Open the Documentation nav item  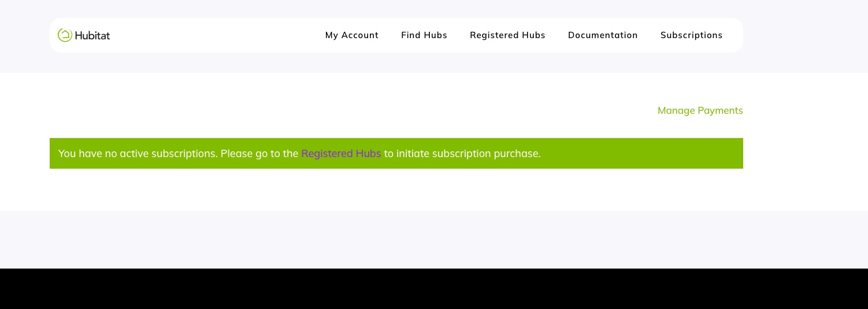(603, 35)
